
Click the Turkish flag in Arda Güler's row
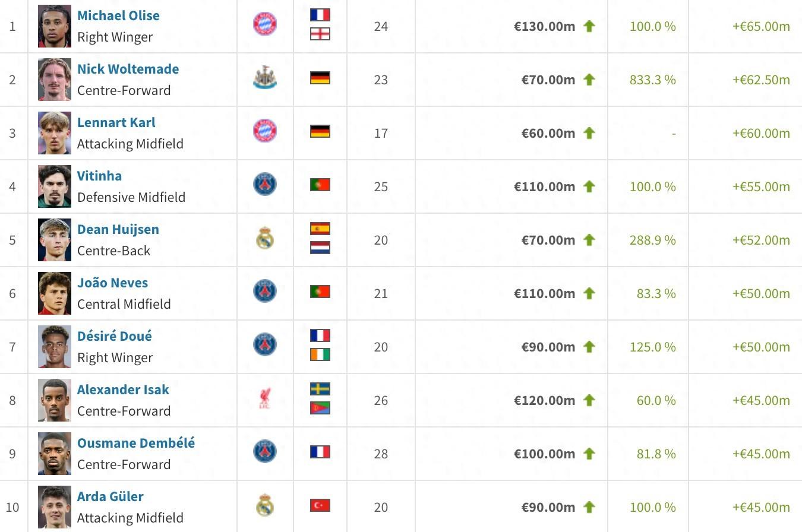(320, 505)
